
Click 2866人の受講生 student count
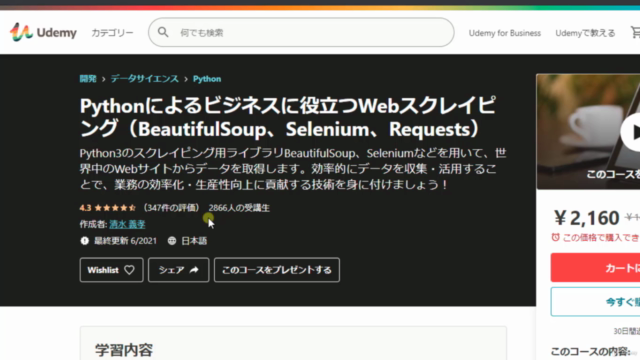point(239,208)
